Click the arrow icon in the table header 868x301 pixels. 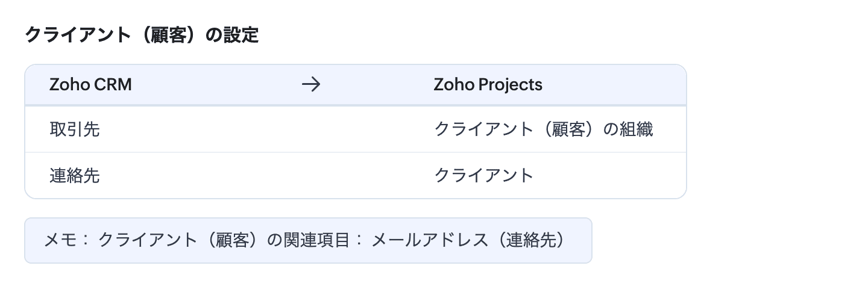[x=310, y=85]
